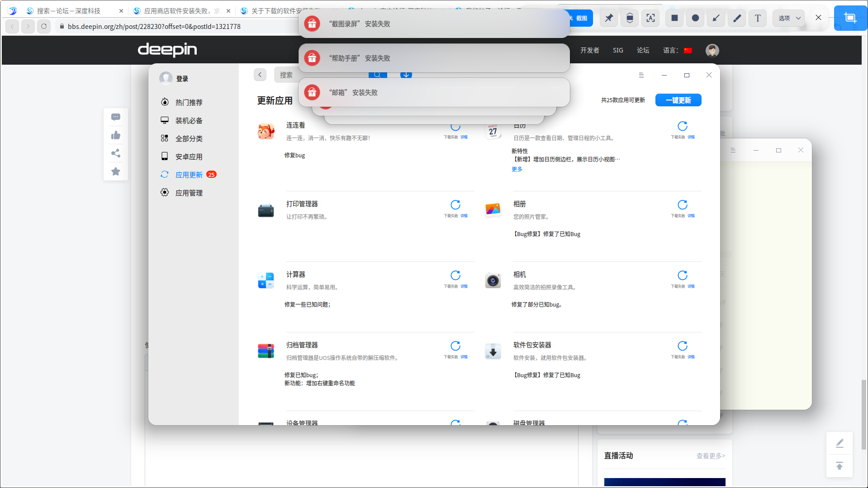868x488 pixels.
Task: Click the forum thumbs-up like icon
Action: click(x=116, y=135)
